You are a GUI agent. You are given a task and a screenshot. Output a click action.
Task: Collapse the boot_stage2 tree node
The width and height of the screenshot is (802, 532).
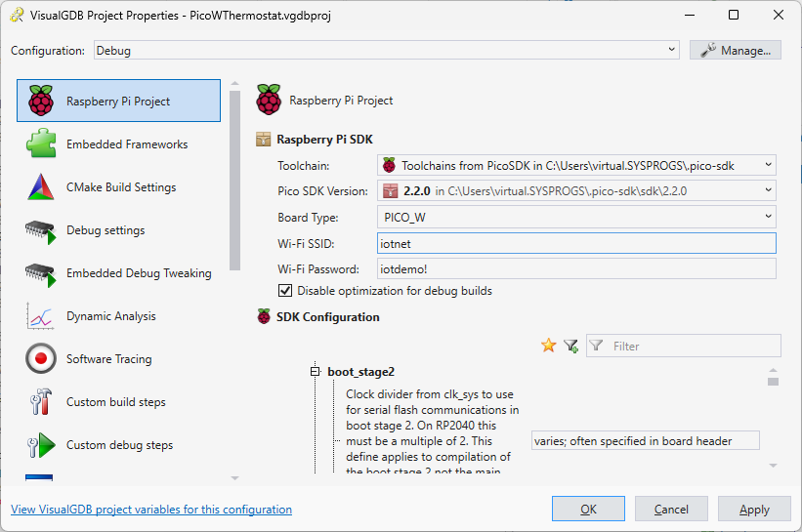316,372
